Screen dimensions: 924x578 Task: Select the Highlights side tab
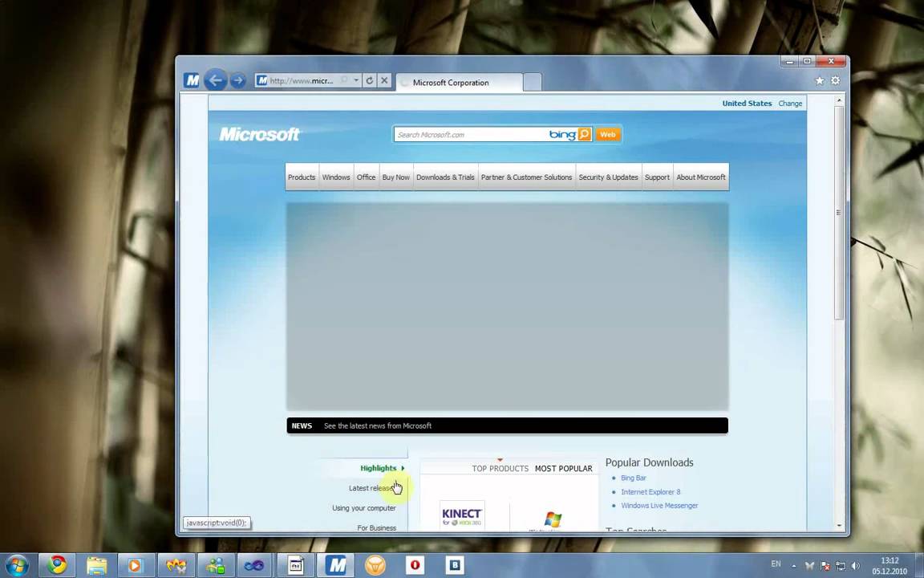pyautogui.click(x=379, y=468)
